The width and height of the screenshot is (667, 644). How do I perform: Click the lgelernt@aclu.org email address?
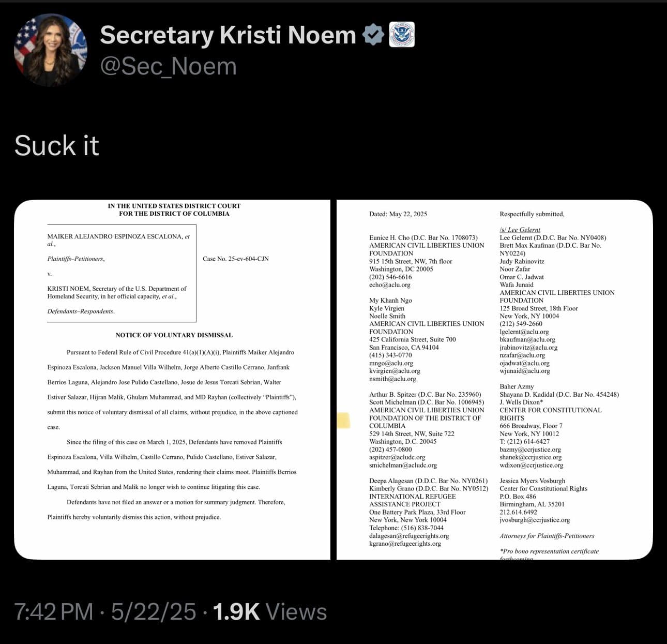[524, 332]
